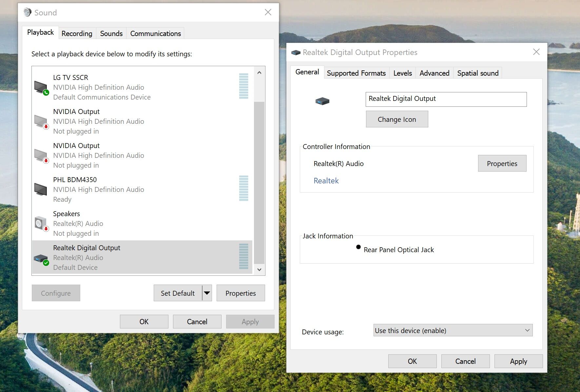
Task: Select the PHL BDM4350 entry text
Action: pyautogui.click(x=99, y=190)
